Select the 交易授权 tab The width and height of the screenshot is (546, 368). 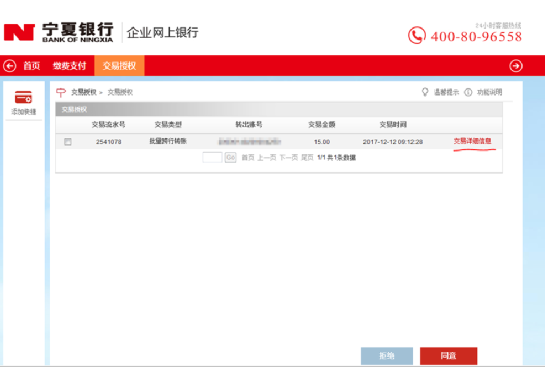pos(119,66)
